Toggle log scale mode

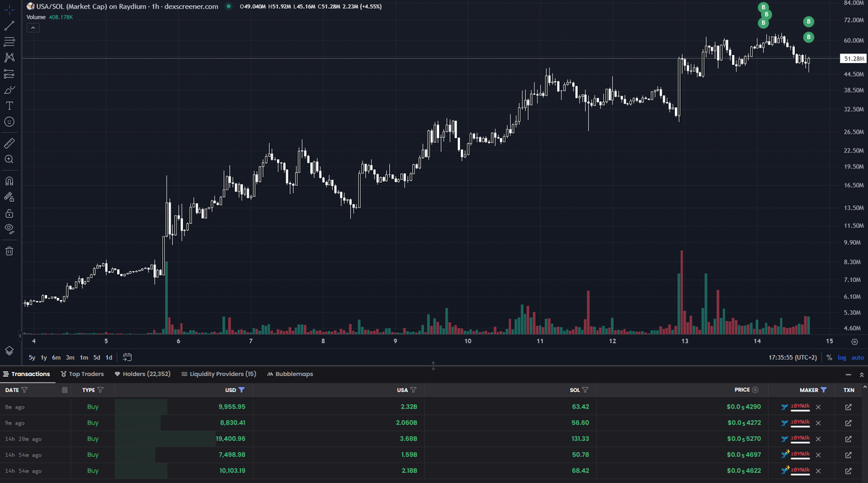pyautogui.click(x=842, y=358)
